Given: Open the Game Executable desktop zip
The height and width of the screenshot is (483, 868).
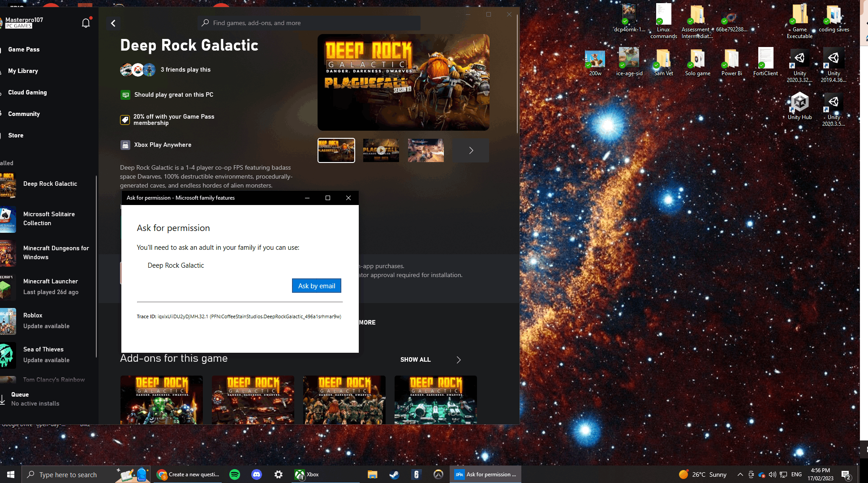Looking at the screenshot, I should pos(799,21).
